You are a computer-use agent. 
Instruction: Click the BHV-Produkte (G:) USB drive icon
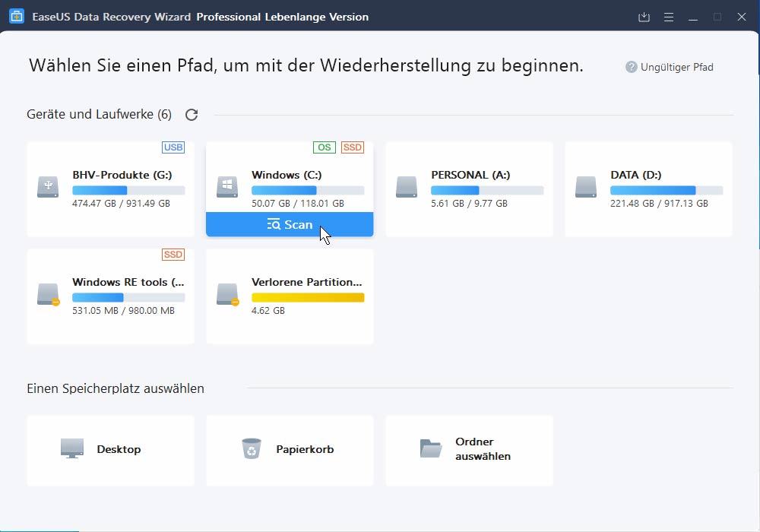(48, 187)
